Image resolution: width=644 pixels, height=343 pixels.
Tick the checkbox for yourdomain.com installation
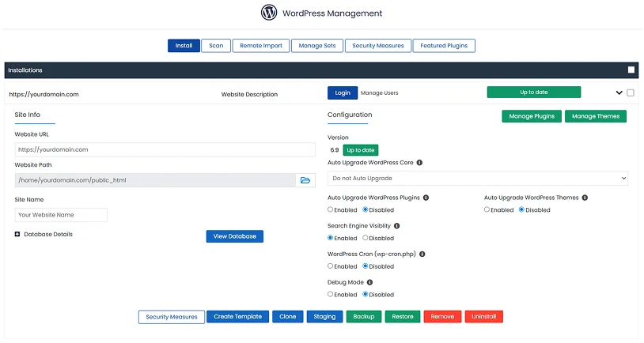click(x=631, y=92)
